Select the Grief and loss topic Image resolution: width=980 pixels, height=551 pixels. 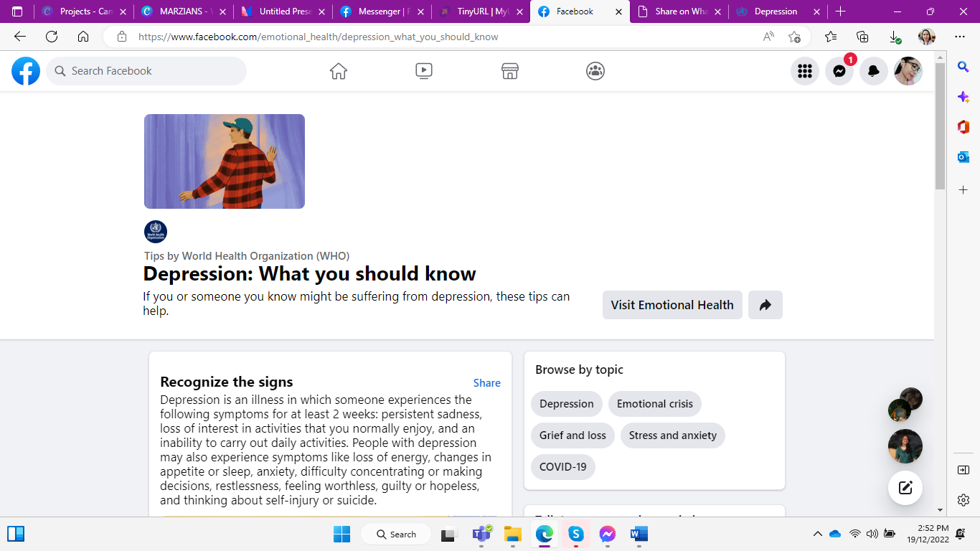pyautogui.click(x=573, y=435)
